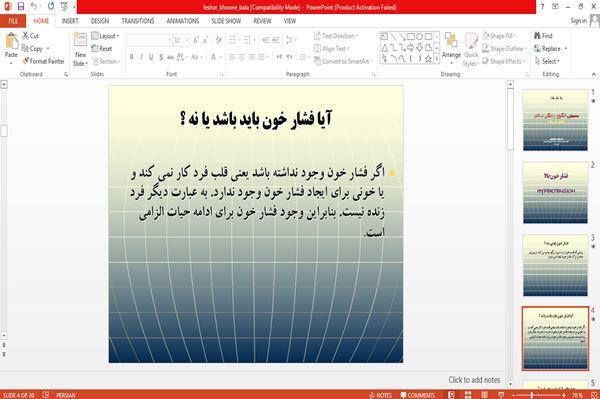
Task: Toggle text Shadow formatting
Action: (161, 57)
